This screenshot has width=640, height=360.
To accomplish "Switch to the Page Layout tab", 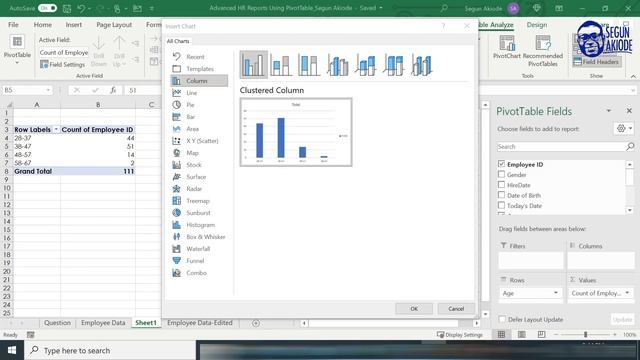I will click(114, 25).
